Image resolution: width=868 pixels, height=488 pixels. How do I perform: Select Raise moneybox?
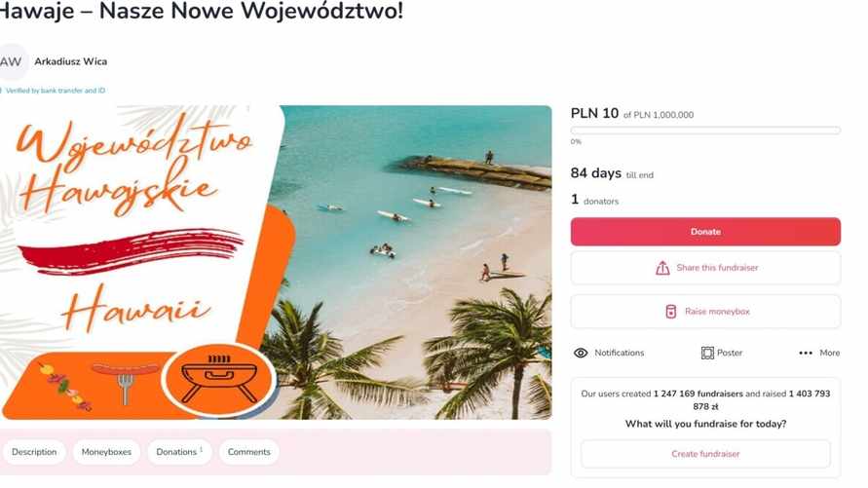pyautogui.click(x=705, y=312)
